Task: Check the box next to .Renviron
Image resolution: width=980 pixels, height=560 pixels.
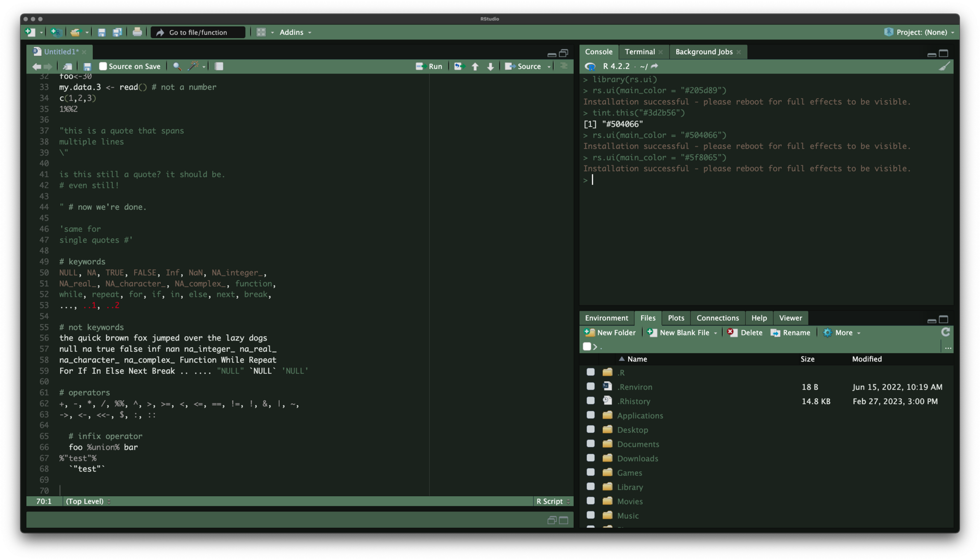Action: (x=591, y=386)
